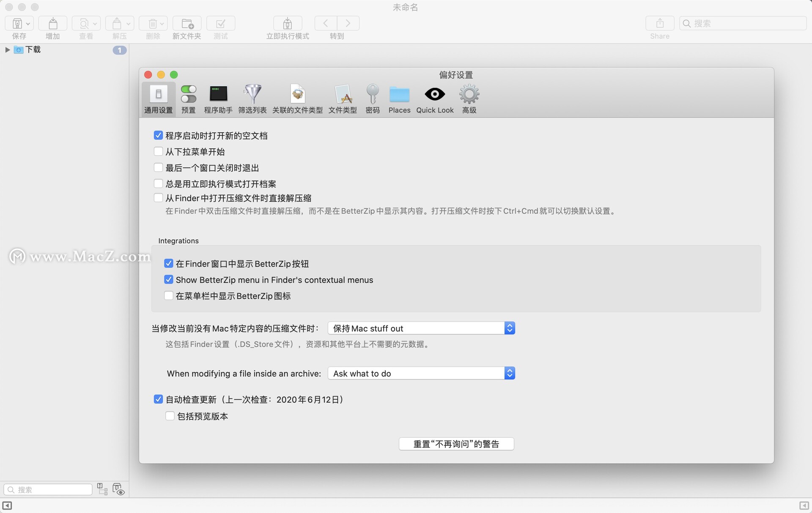The image size is (812, 513).
Task: Expand the 下载 folder disclosure triangle
Action: (x=7, y=50)
